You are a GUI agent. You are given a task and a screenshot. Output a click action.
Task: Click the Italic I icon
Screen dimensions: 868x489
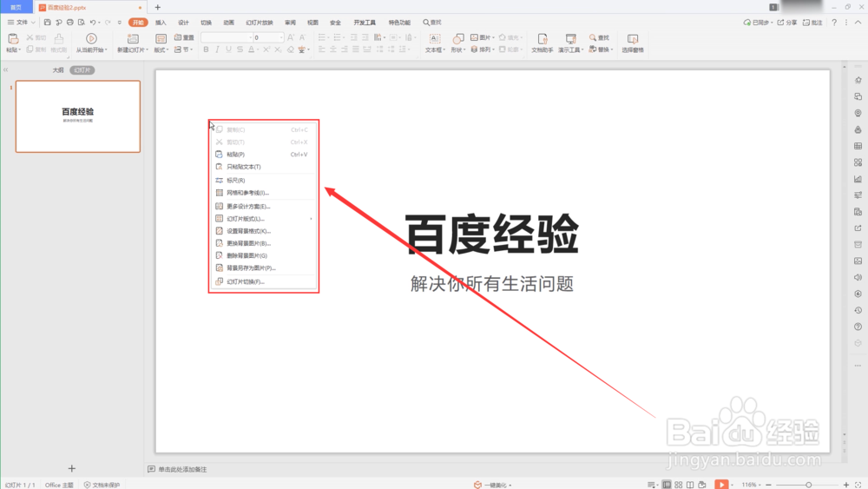217,50
